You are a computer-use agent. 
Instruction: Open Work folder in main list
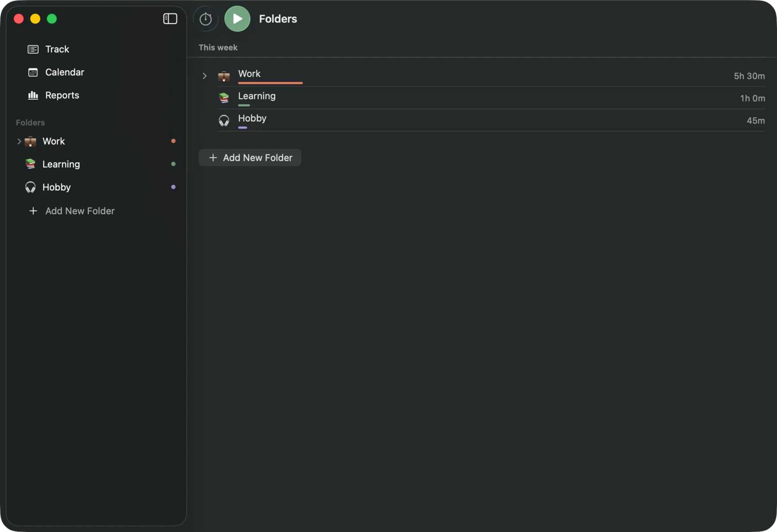249,74
